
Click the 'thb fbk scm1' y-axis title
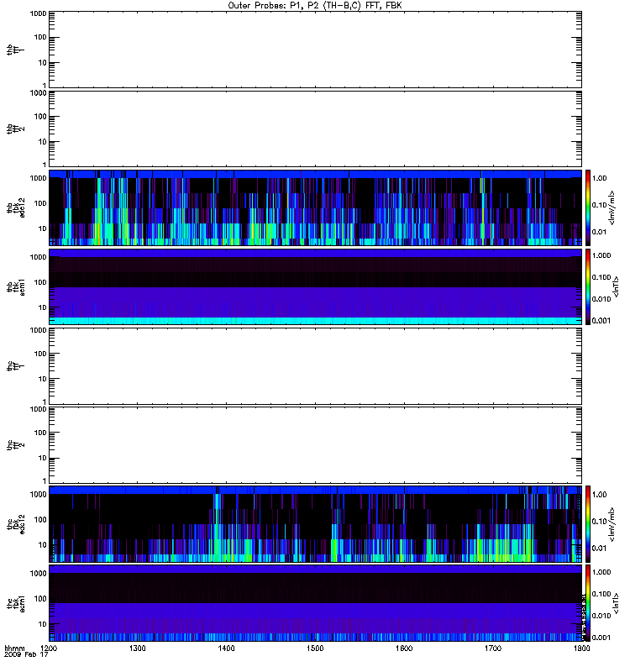[x=15, y=286]
